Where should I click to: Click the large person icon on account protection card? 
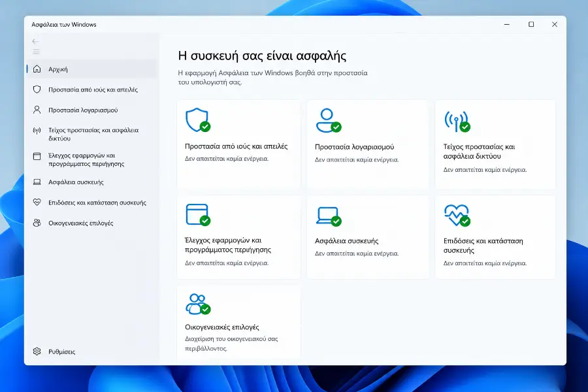click(x=328, y=120)
